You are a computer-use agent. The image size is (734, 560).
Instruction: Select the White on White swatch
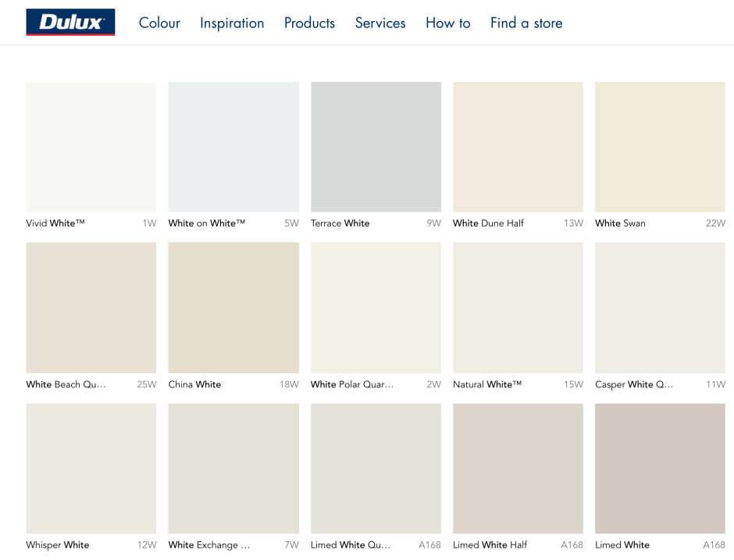pos(233,146)
